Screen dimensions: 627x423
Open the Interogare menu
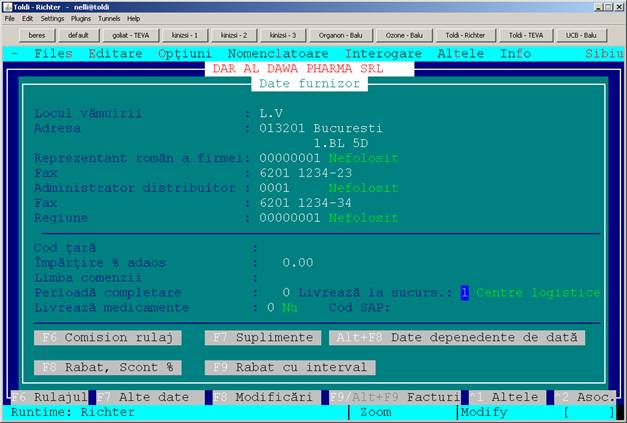pos(383,54)
